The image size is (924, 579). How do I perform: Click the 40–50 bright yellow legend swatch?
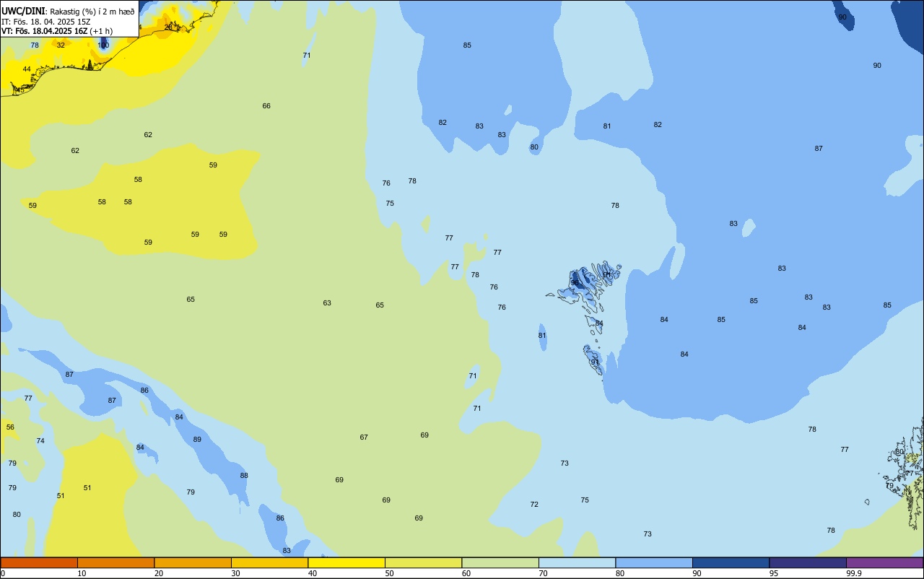pos(346,562)
